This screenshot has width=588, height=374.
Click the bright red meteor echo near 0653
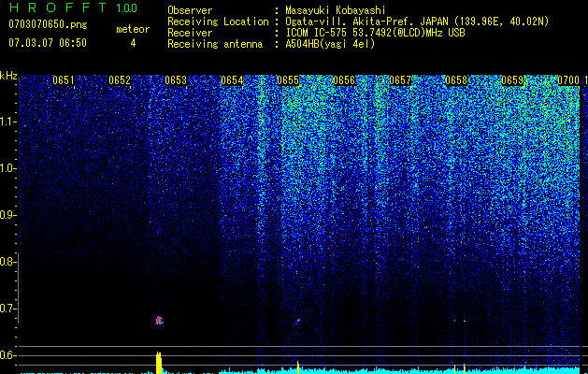click(159, 321)
